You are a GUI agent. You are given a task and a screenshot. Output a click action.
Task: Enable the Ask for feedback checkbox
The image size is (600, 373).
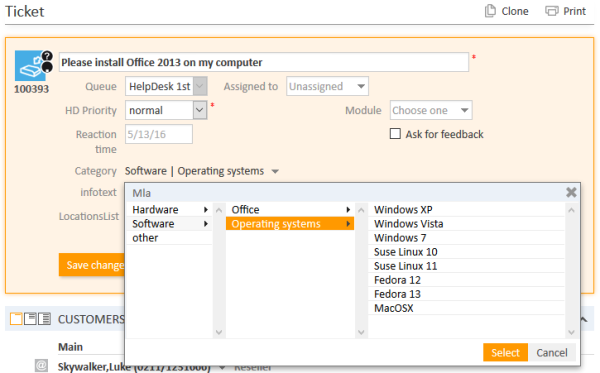point(395,134)
